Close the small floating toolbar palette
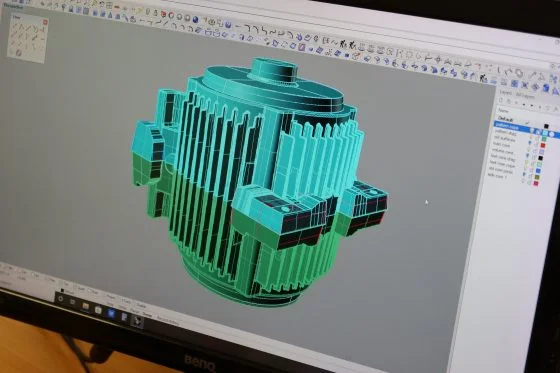This screenshot has width=560, height=373. (45, 23)
